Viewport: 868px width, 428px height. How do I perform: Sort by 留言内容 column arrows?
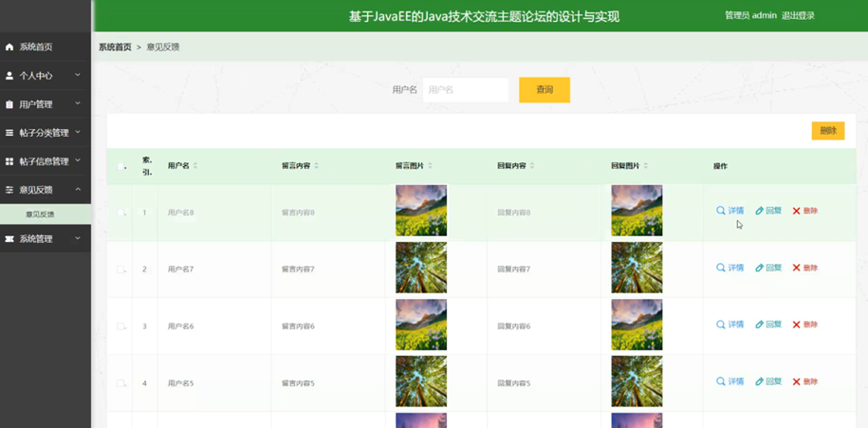pyautogui.click(x=316, y=165)
